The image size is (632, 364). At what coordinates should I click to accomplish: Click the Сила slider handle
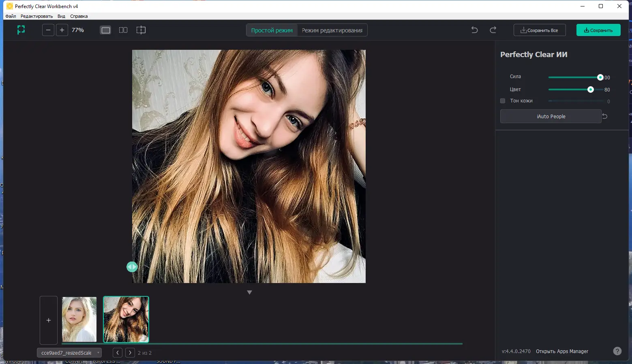[x=600, y=77]
